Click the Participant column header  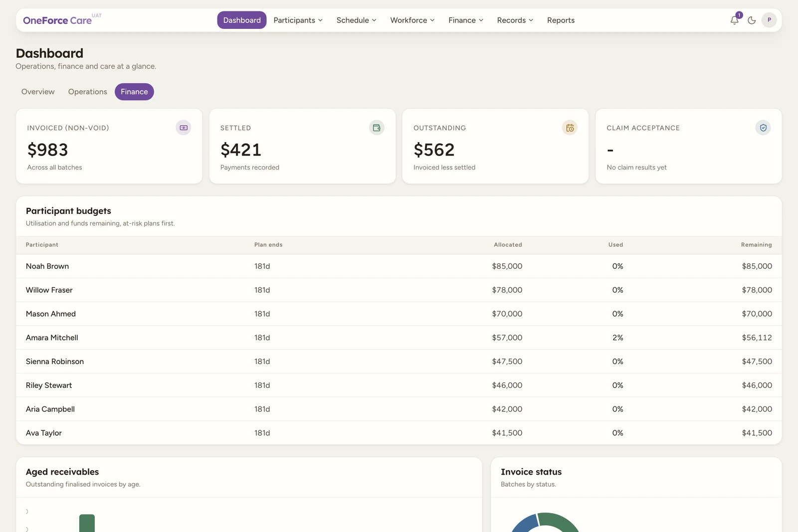point(42,245)
